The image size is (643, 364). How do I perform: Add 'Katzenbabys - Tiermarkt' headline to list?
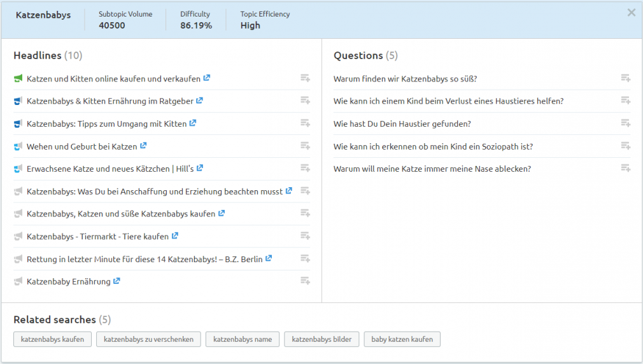pyautogui.click(x=305, y=235)
